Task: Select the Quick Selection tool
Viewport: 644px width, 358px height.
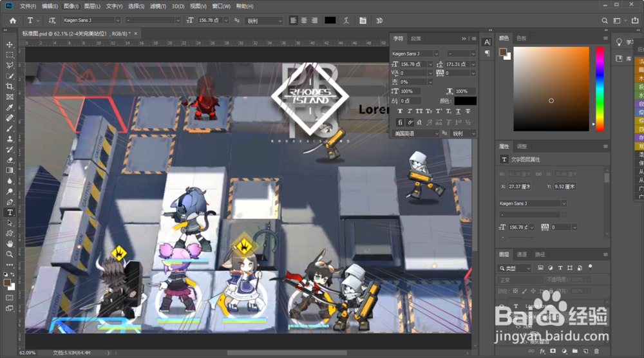Action: click(10, 76)
